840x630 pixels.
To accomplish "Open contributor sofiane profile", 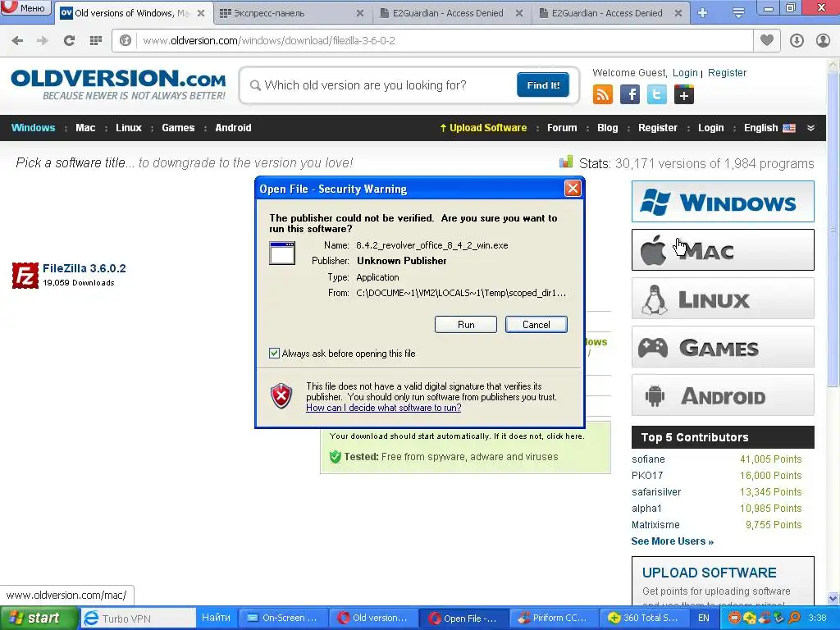I will tap(648, 459).
